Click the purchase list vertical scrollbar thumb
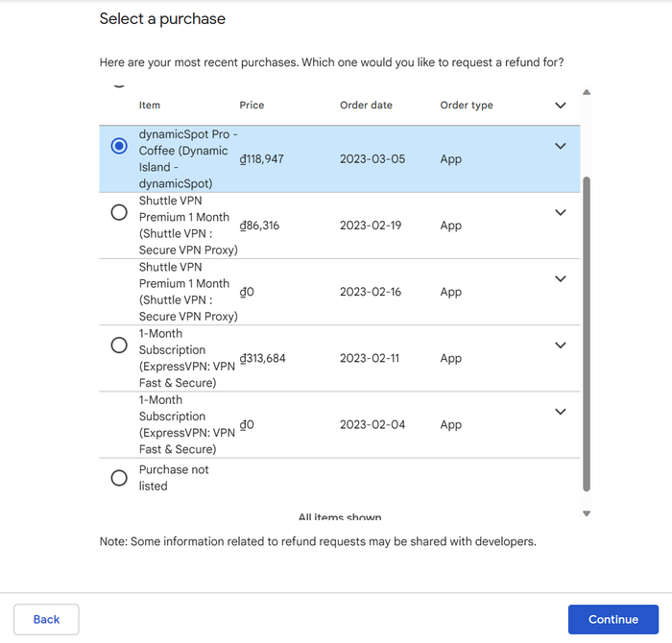Viewport: 672px width, 643px height. pyautogui.click(x=587, y=334)
